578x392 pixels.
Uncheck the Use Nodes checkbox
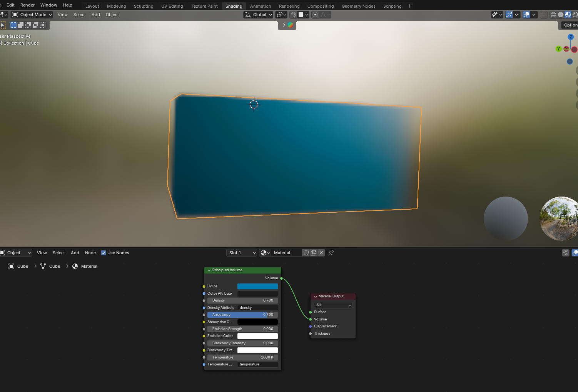(104, 253)
